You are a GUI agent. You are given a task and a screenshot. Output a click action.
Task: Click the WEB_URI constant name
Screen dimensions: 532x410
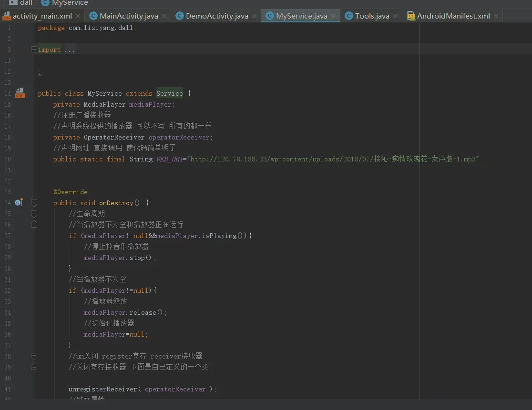tap(170, 159)
